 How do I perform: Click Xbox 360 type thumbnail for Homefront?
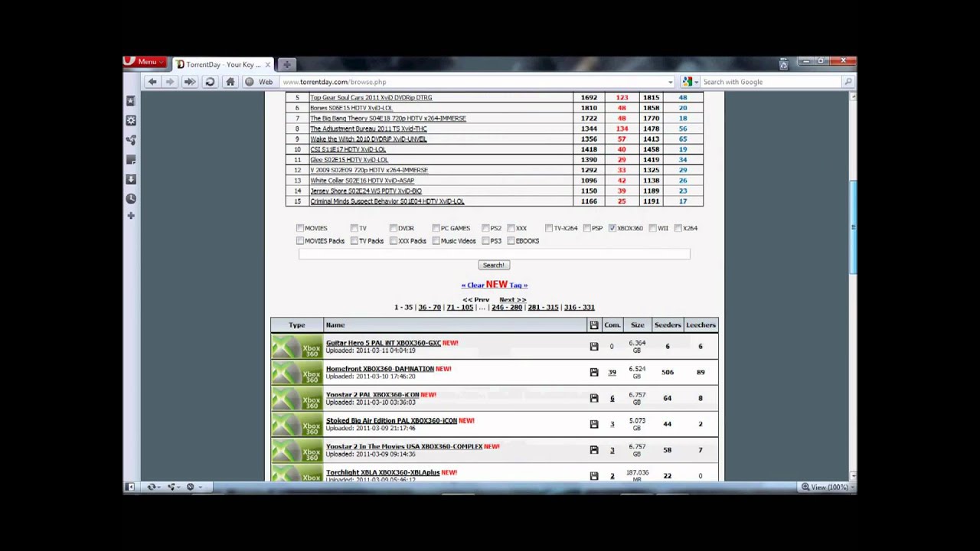[x=297, y=373]
